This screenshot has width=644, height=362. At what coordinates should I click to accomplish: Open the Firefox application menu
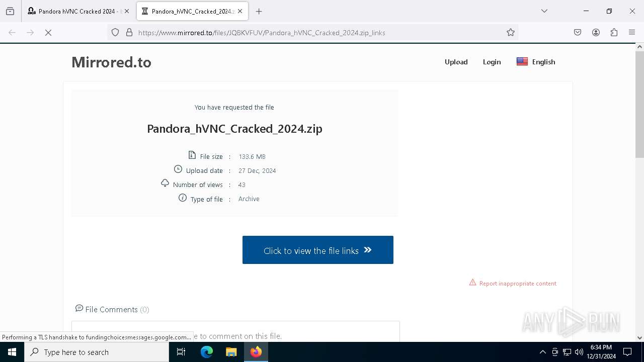(x=632, y=33)
